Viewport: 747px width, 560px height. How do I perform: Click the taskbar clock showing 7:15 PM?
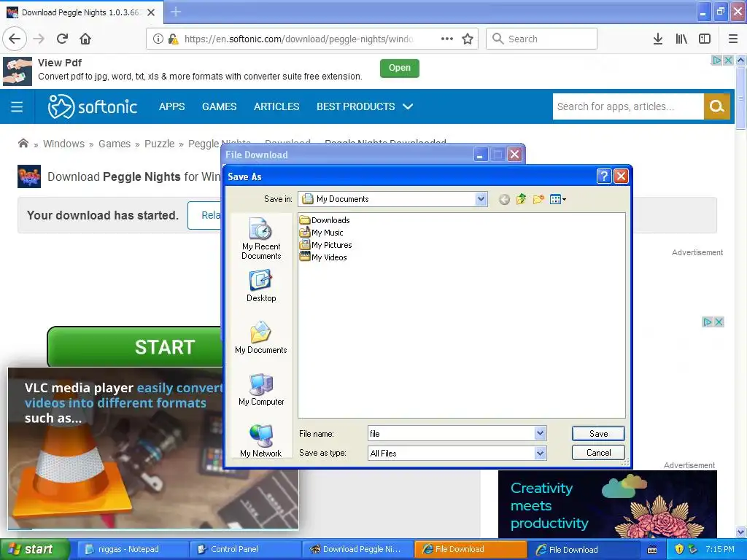pos(719,549)
